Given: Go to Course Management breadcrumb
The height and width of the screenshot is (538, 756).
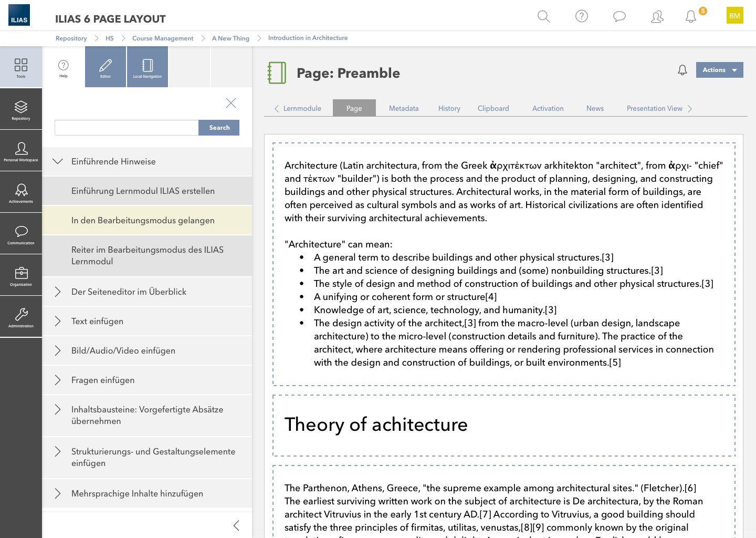Looking at the screenshot, I should pyautogui.click(x=162, y=38).
